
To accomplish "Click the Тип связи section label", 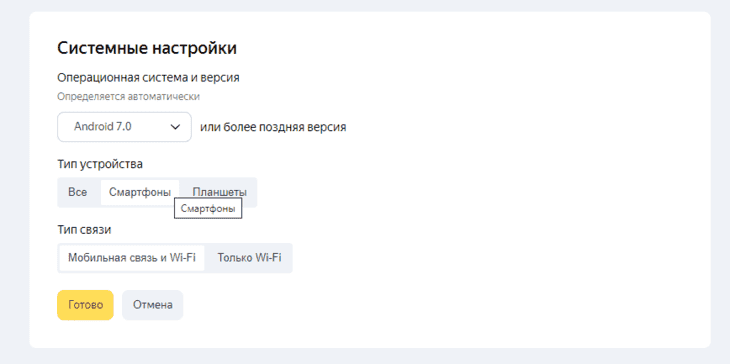I will (84, 230).
